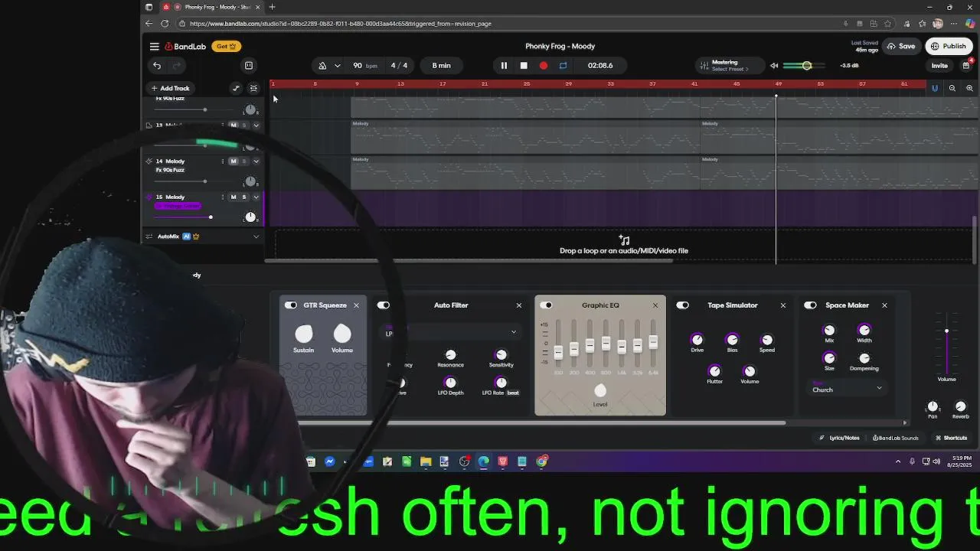The height and width of the screenshot is (551, 980).
Task: Click the zoom out magnifier icon
Action: [x=952, y=88]
